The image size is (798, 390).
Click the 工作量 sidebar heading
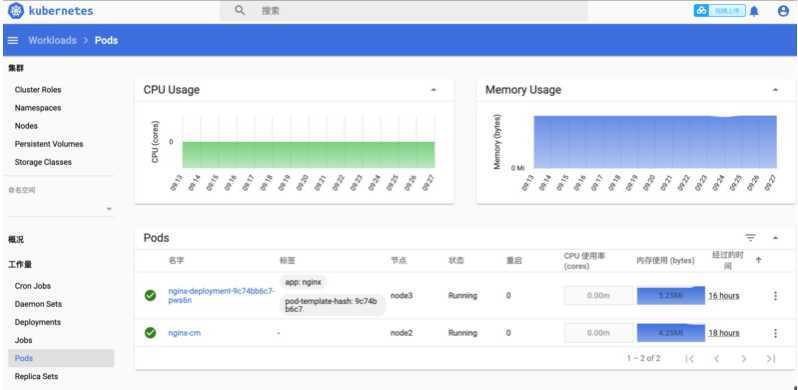(20, 264)
